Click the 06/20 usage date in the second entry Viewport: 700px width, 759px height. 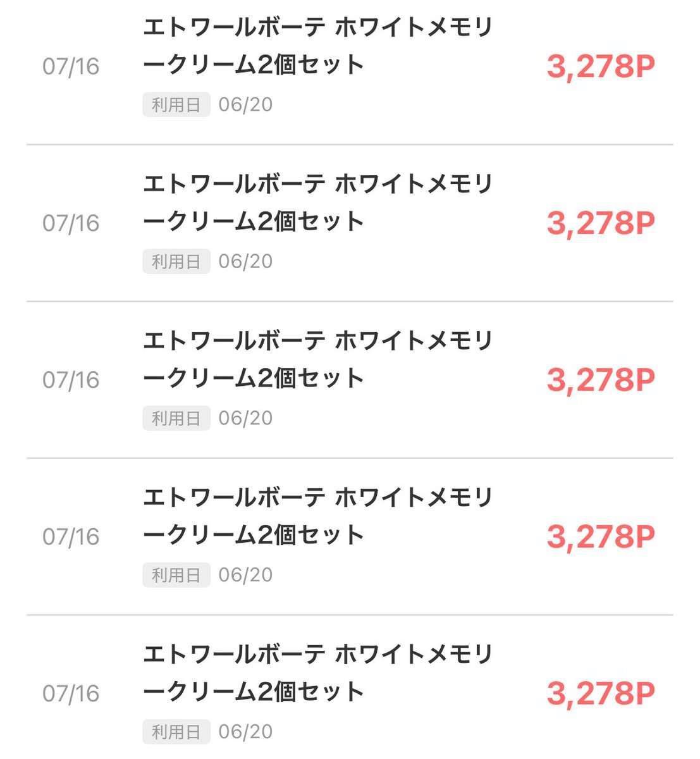point(245,261)
